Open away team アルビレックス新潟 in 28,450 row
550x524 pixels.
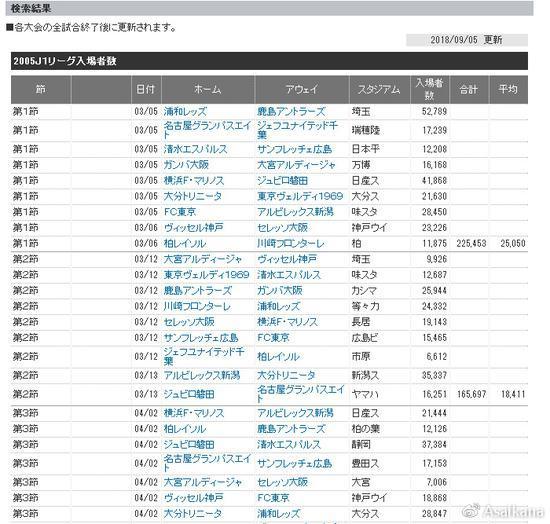coord(295,212)
